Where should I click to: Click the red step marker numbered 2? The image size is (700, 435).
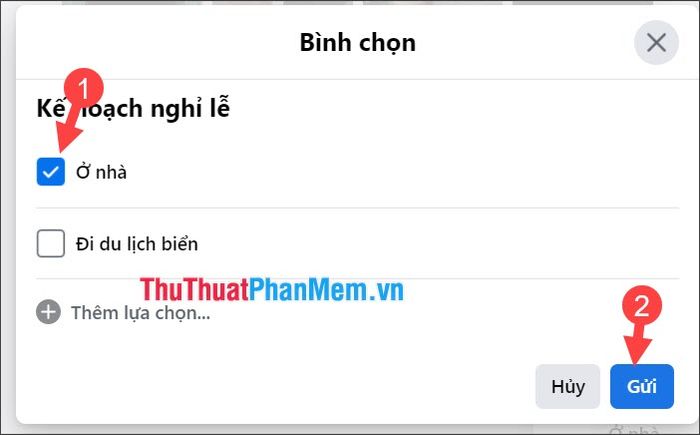click(x=642, y=305)
